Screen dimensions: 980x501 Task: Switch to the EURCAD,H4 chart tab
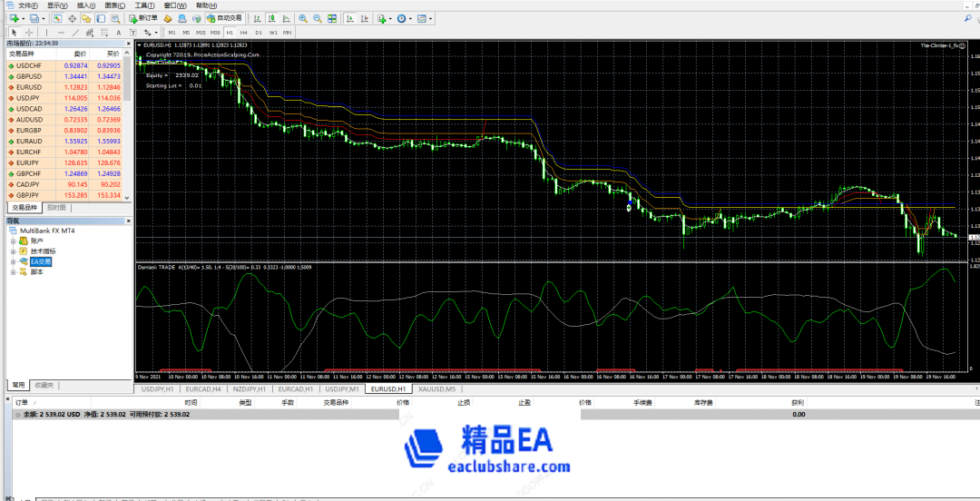click(x=203, y=389)
